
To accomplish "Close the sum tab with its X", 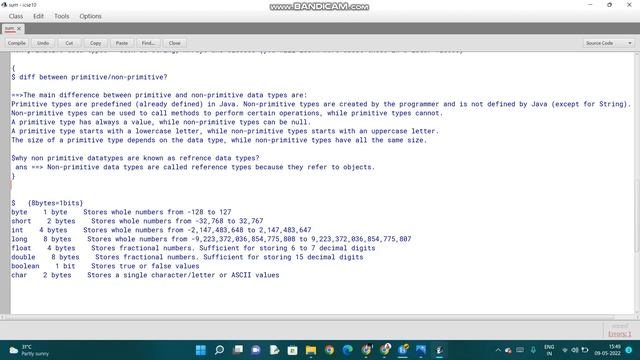I will [x=19, y=29].
